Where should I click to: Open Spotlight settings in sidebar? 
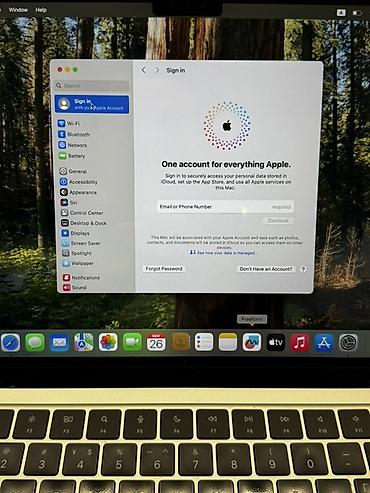[77, 253]
